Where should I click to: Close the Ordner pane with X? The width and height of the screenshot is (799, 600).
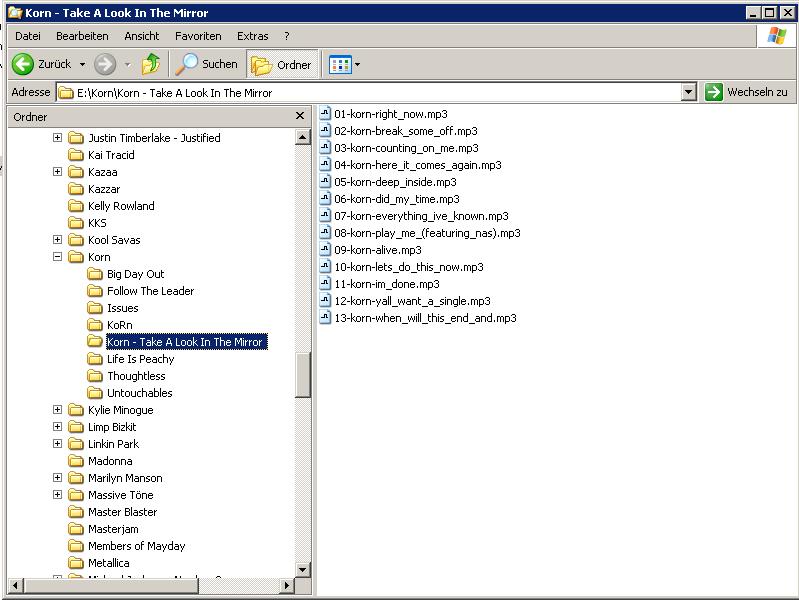[x=300, y=116]
